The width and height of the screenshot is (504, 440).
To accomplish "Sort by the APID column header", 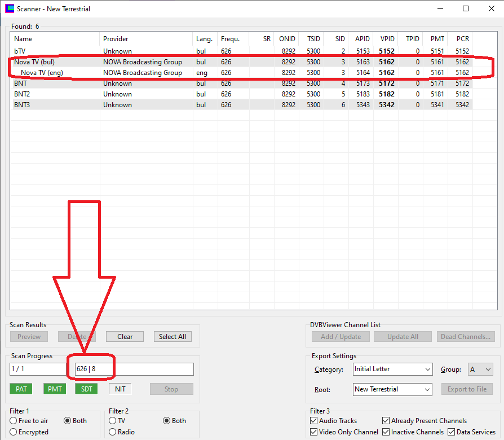I will pos(361,39).
